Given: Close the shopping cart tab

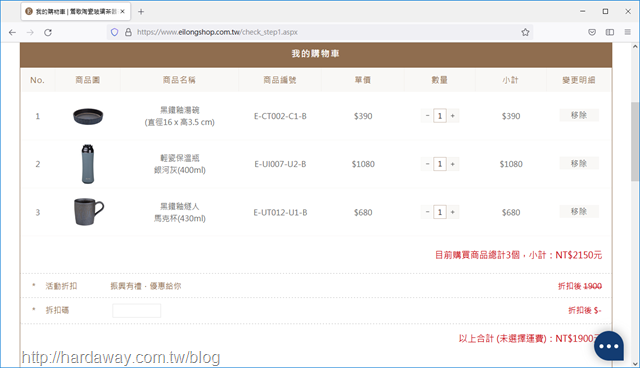Looking at the screenshot, I should pos(122,12).
